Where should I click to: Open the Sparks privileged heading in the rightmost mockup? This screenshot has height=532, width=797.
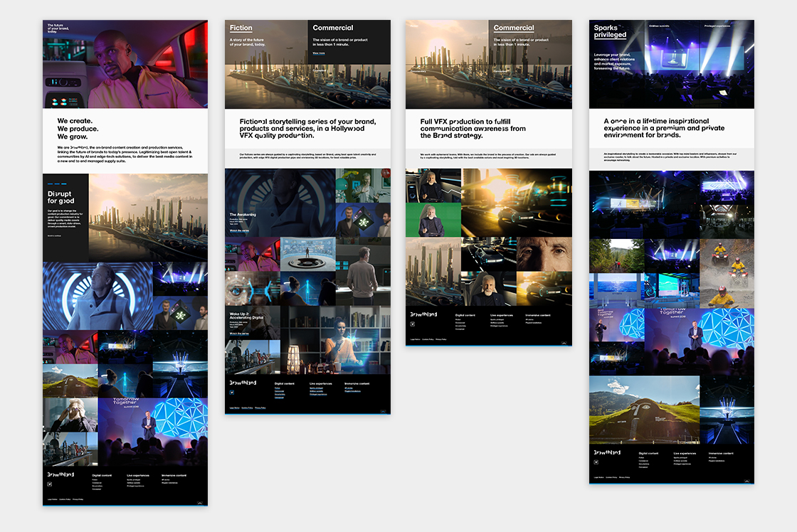(x=611, y=31)
